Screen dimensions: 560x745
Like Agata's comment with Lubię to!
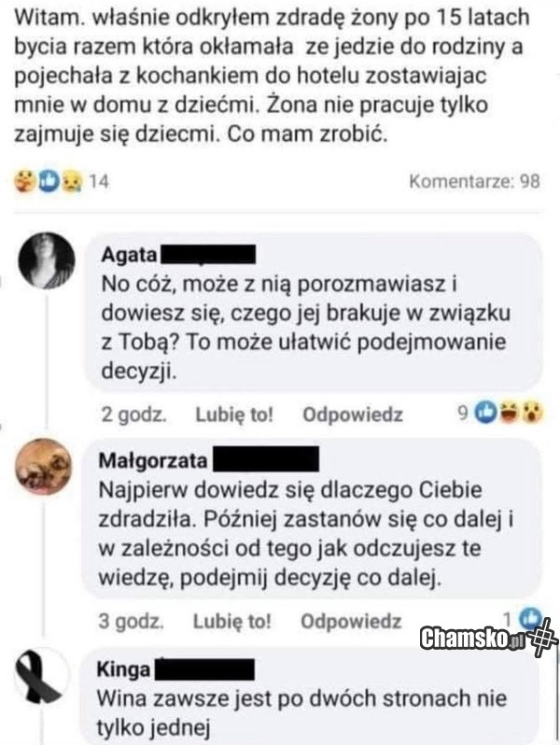click(x=233, y=415)
